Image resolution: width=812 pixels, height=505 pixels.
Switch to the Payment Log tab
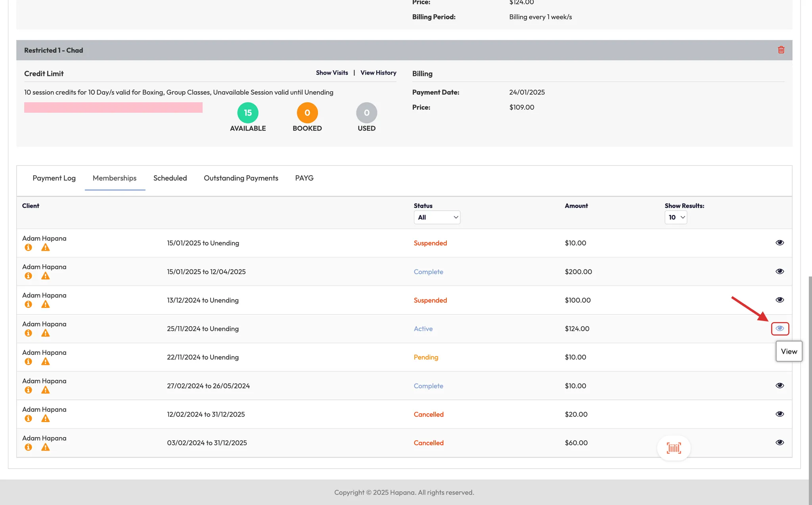coord(54,178)
